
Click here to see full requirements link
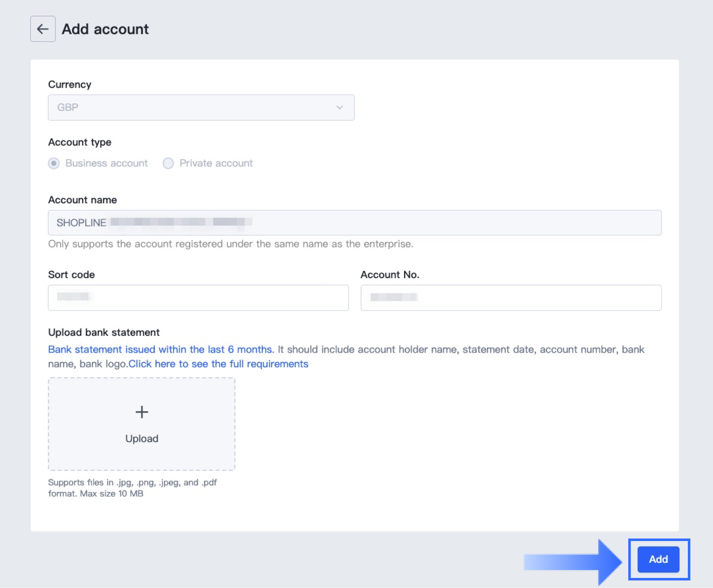pyautogui.click(x=218, y=364)
